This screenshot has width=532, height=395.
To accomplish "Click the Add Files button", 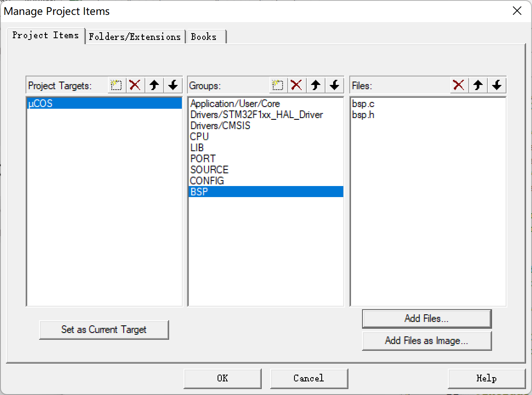I will tap(426, 319).
